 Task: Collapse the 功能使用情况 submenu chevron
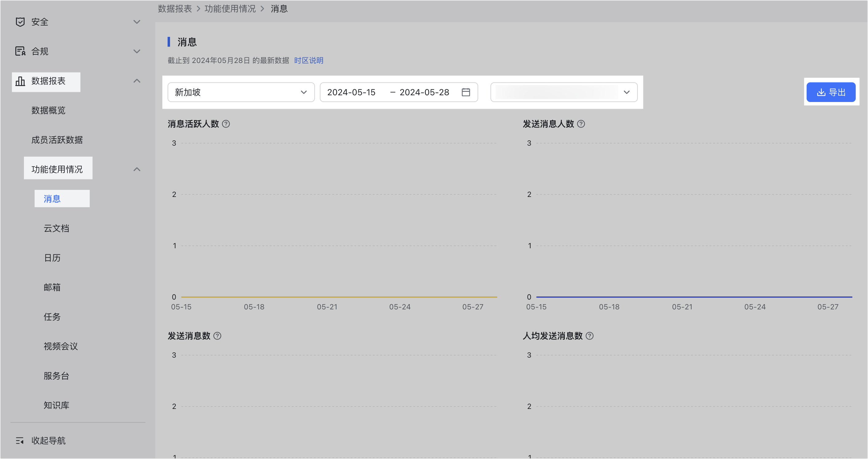click(137, 169)
